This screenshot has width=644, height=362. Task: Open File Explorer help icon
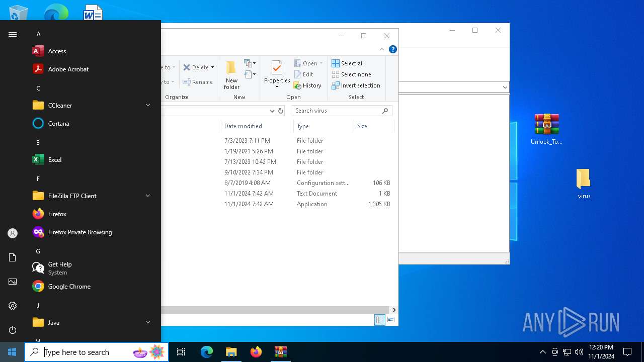[393, 49]
